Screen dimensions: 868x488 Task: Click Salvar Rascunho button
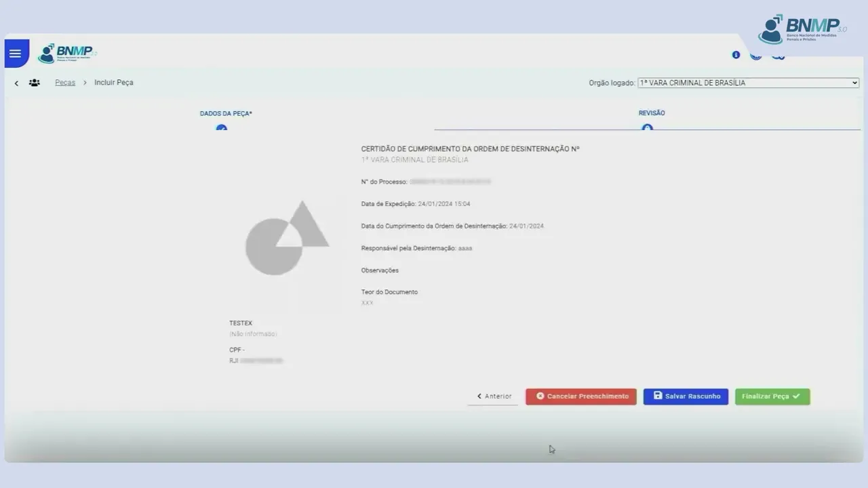pos(686,396)
